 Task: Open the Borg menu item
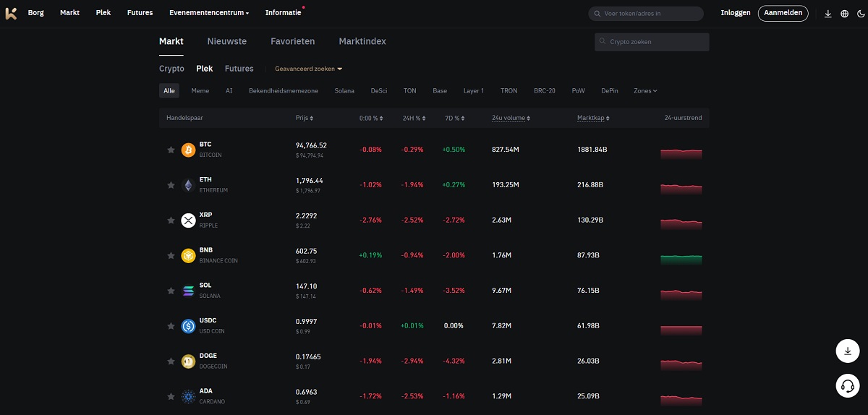pyautogui.click(x=35, y=13)
